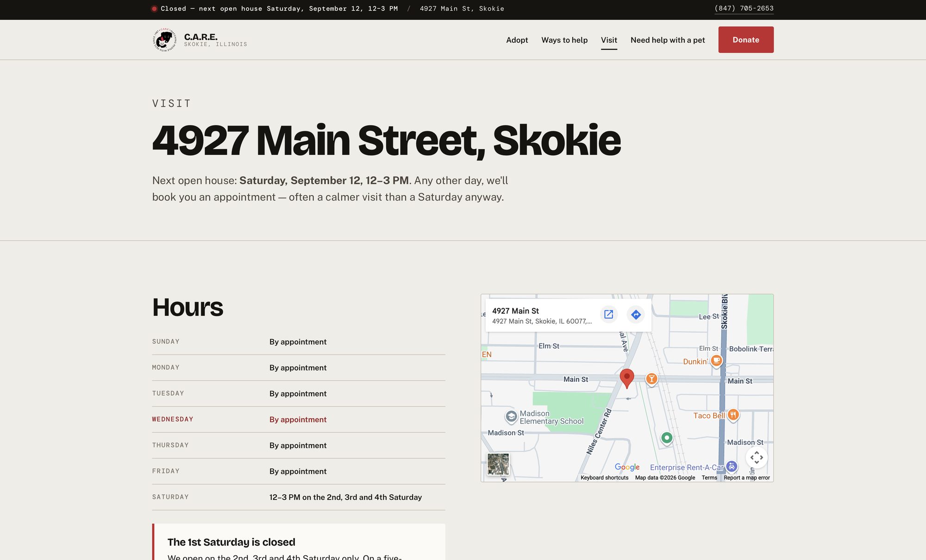Screen dimensions: 926x560
Task: Click the Niles Center Rd map label
Action: (x=599, y=432)
